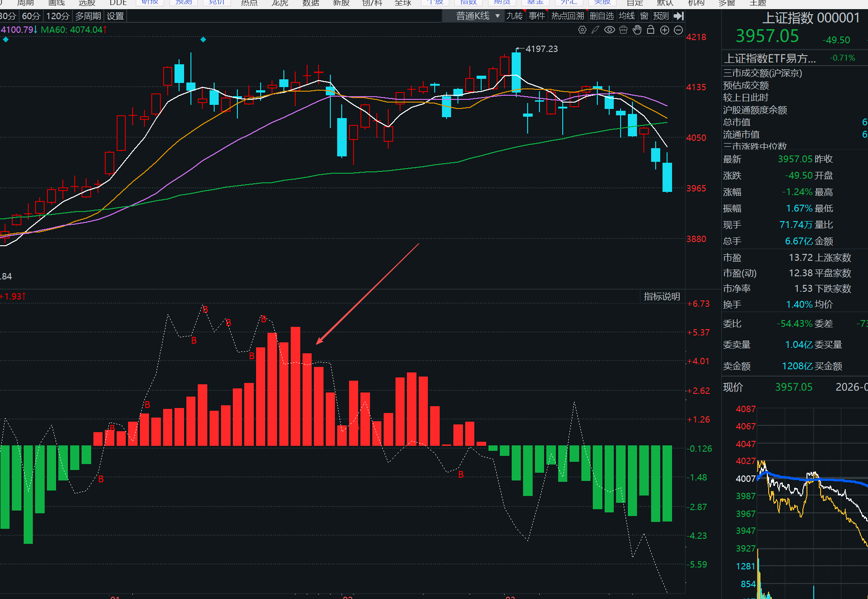Screen dimensions: 868x599
Task: Toggle the chart lock icon
Action: pyautogui.click(x=651, y=30)
